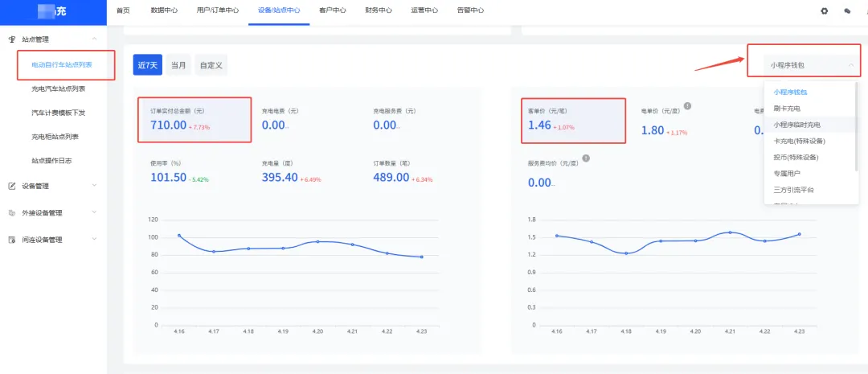Click the 站点管理 trophy icon
Screen dimensions: 868x374
pos(12,39)
